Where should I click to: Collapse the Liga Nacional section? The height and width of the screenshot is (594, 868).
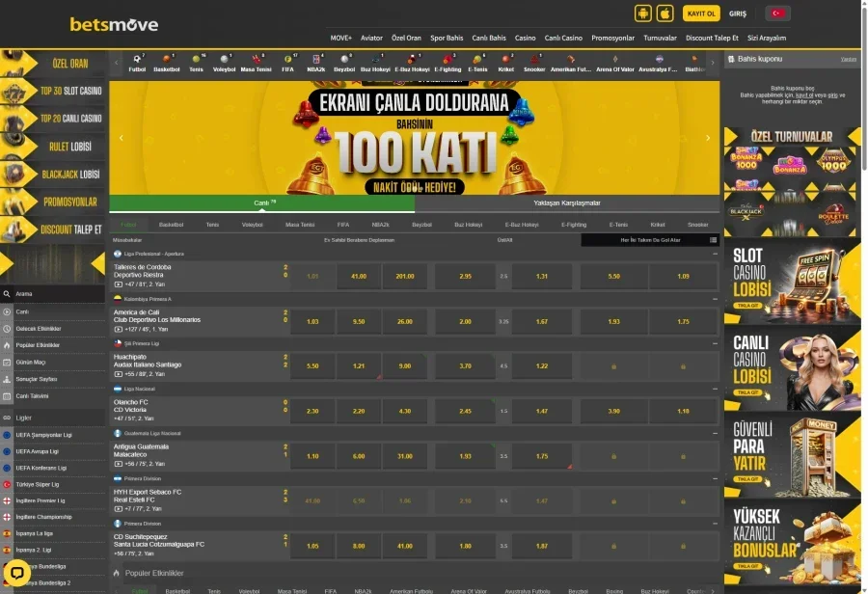tap(715, 389)
